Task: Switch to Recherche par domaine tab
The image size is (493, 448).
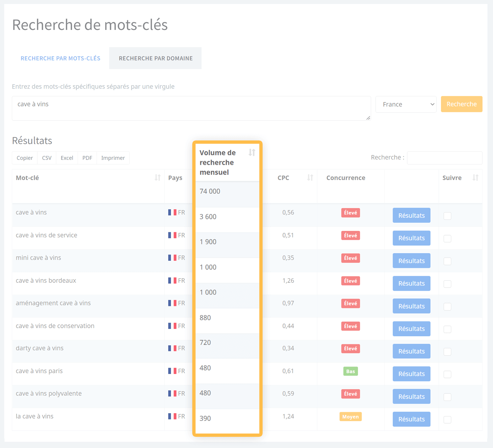Action: (x=155, y=58)
